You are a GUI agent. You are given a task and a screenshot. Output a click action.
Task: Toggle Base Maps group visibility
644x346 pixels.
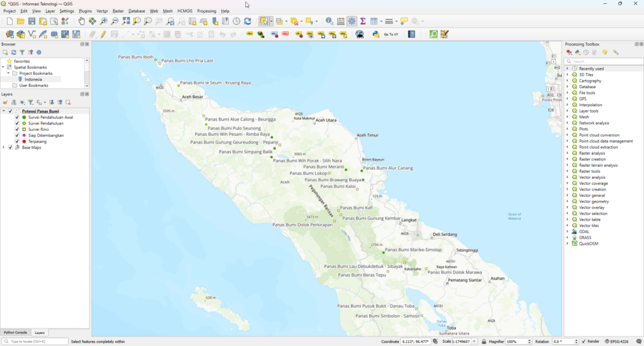(x=9, y=148)
